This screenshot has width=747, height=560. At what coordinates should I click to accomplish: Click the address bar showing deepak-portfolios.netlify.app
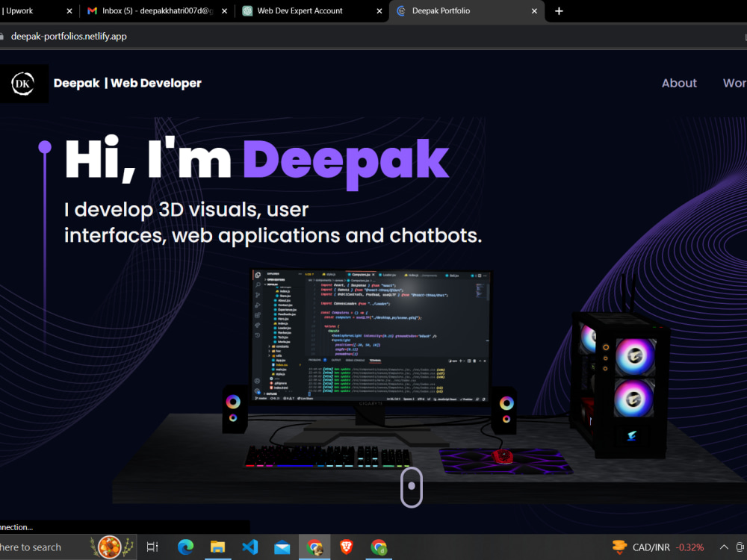67,35
